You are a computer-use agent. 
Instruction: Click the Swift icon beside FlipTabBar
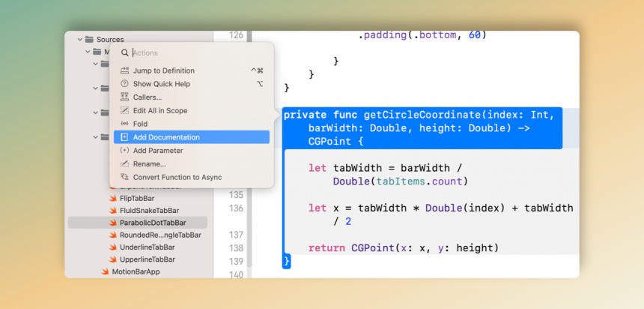point(114,199)
